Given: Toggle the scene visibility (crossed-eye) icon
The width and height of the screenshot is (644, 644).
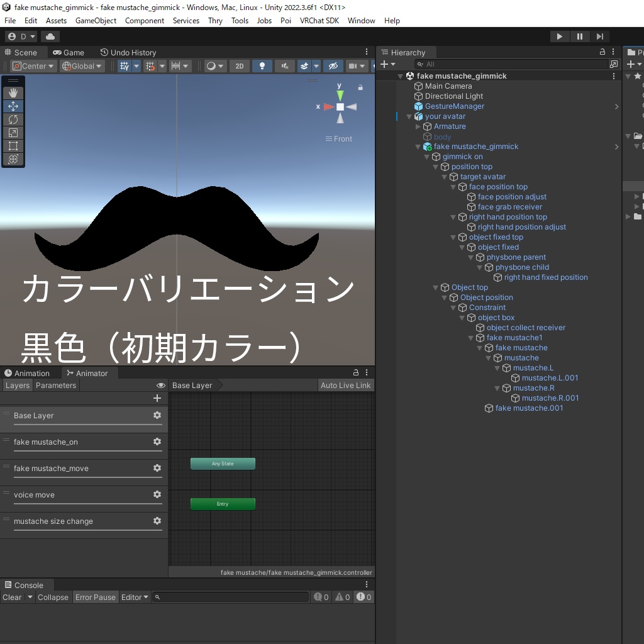Looking at the screenshot, I should pos(333,66).
